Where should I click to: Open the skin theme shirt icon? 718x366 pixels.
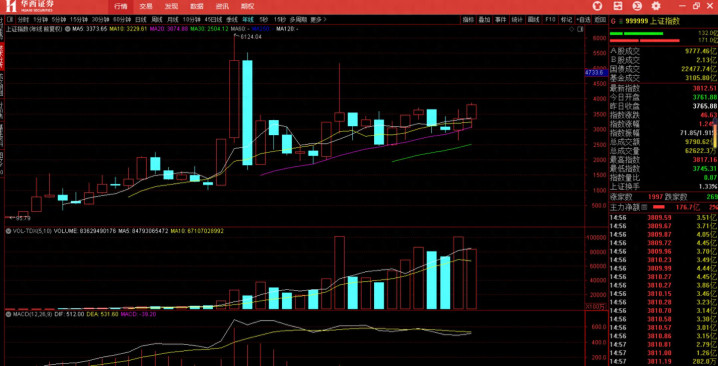597,6
